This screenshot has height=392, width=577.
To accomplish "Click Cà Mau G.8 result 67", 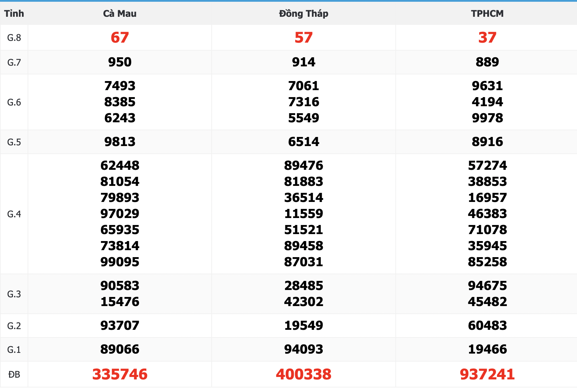I will [120, 37].
